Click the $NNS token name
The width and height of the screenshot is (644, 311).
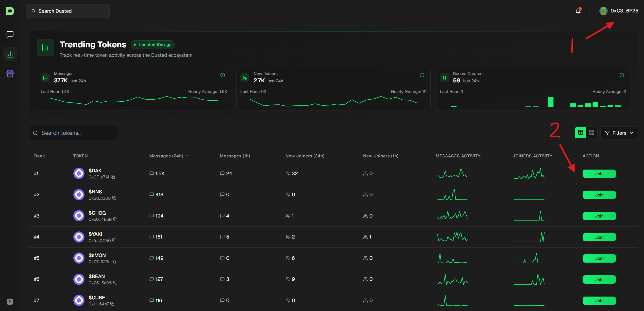point(95,192)
